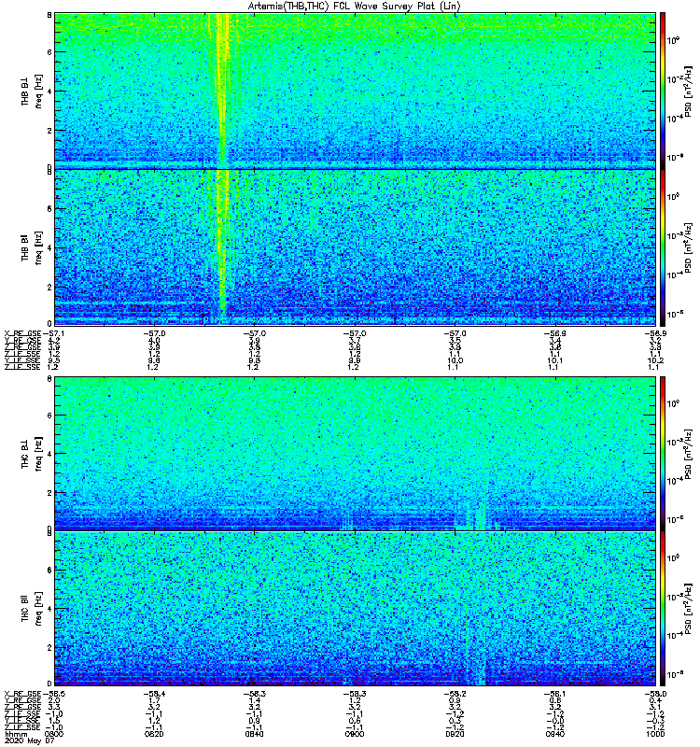Click the PSD [nT²/Hz] label beside THC B∥ panel
This screenshot has height=747, width=700.
688,611
